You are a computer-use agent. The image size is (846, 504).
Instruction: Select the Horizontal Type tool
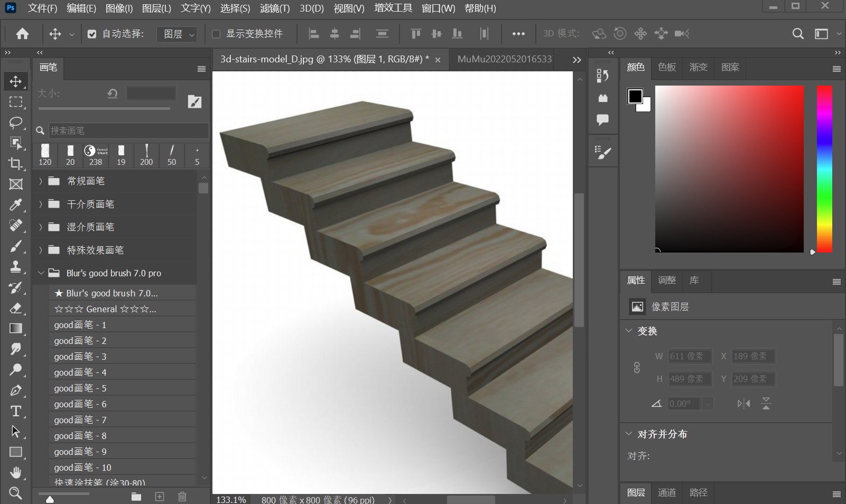click(x=16, y=411)
